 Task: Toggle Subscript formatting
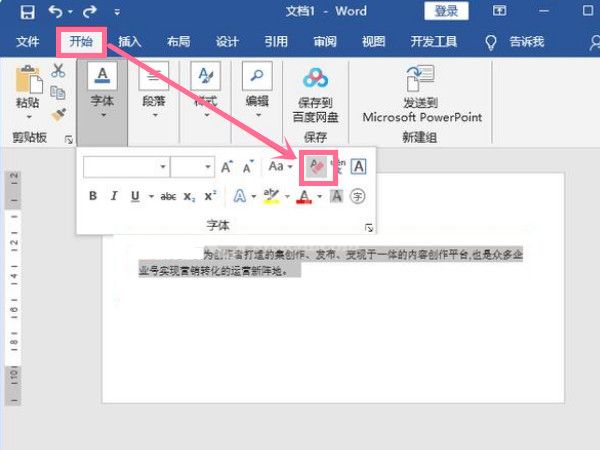[189, 197]
